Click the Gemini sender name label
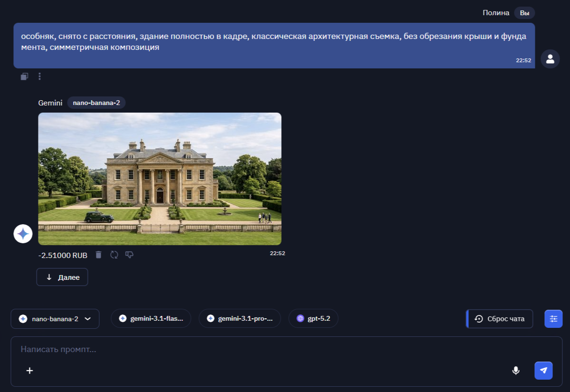The image size is (570, 392). (50, 103)
